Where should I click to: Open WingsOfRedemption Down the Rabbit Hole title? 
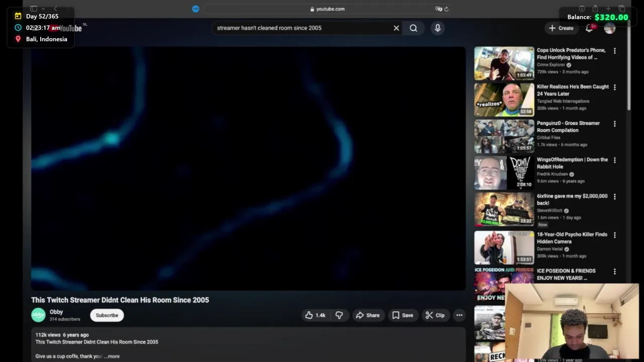pyautogui.click(x=572, y=163)
